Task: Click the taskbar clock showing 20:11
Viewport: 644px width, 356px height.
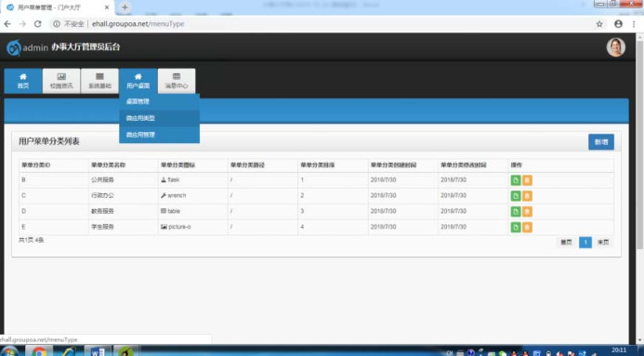Action: (619, 350)
